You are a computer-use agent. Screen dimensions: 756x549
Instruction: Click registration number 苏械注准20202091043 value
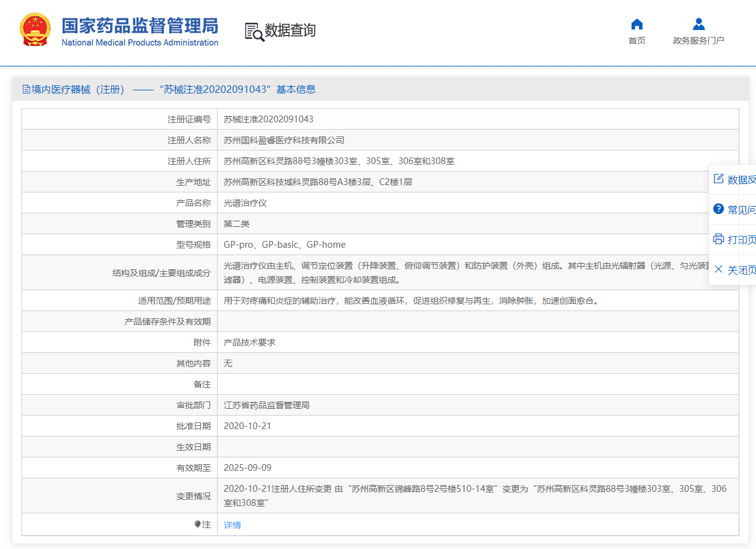tap(269, 119)
